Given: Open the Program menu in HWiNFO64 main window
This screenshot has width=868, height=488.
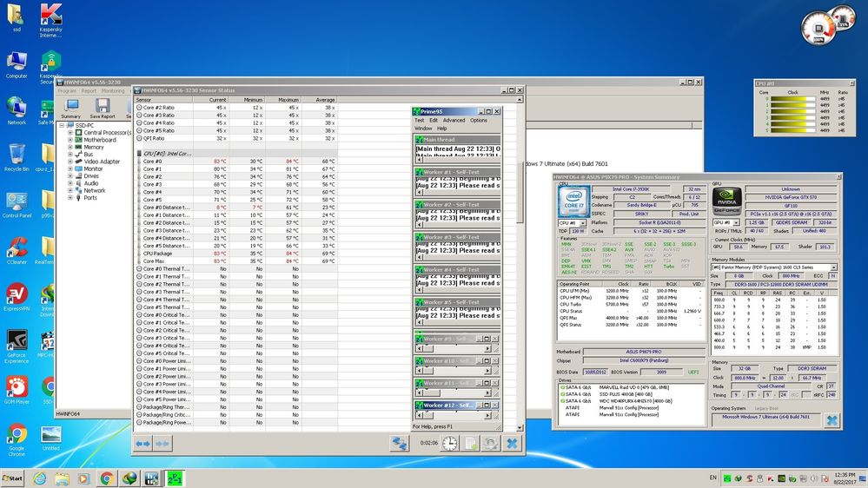Looking at the screenshot, I should (x=67, y=90).
